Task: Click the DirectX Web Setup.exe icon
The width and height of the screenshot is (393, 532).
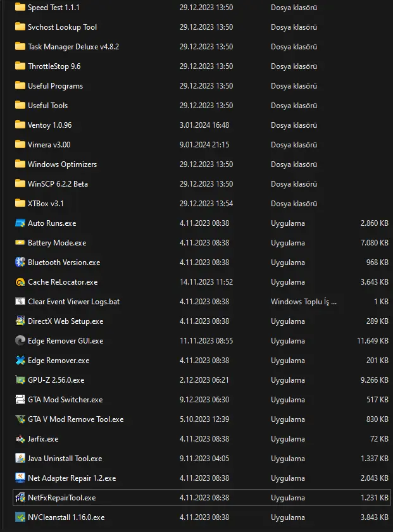Action: (20, 321)
